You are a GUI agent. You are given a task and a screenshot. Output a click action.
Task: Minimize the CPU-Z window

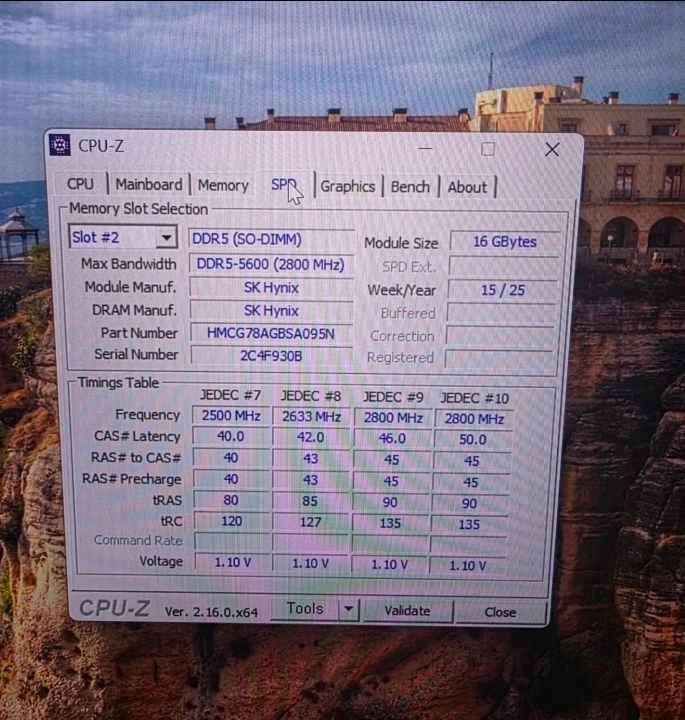coord(426,148)
